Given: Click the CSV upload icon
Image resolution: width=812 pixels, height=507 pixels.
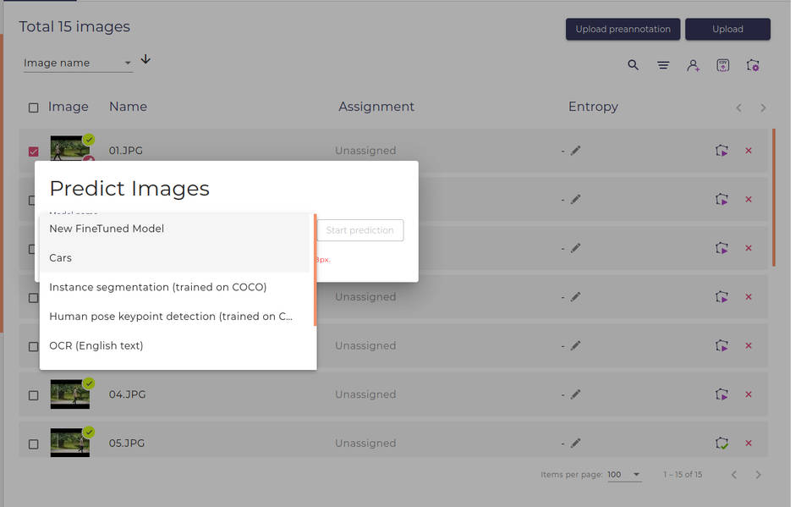Looking at the screenshot, I should click(723, 64).
